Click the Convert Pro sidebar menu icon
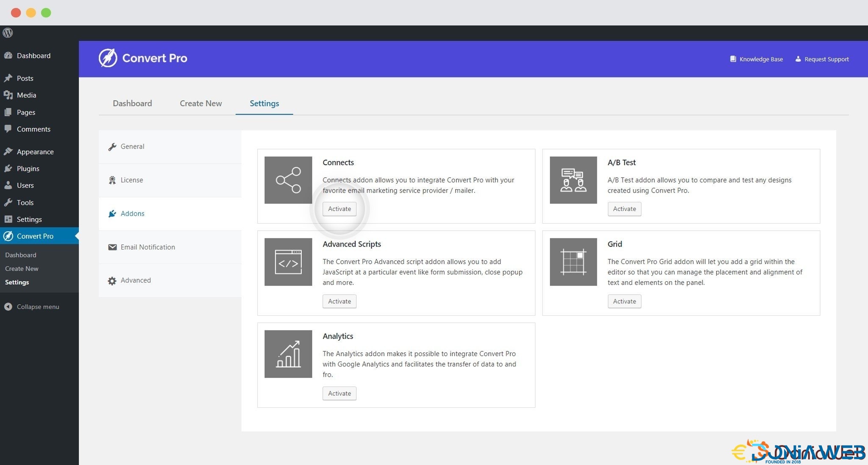This screenshot has height=465, width=868. (8, 236)
